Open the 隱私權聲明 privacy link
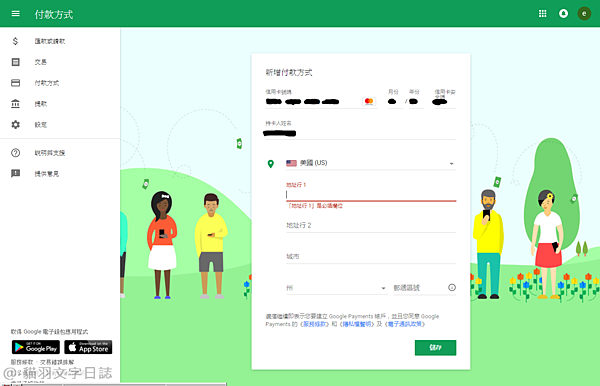The image size is (600, 386). (x=357, y=324)
